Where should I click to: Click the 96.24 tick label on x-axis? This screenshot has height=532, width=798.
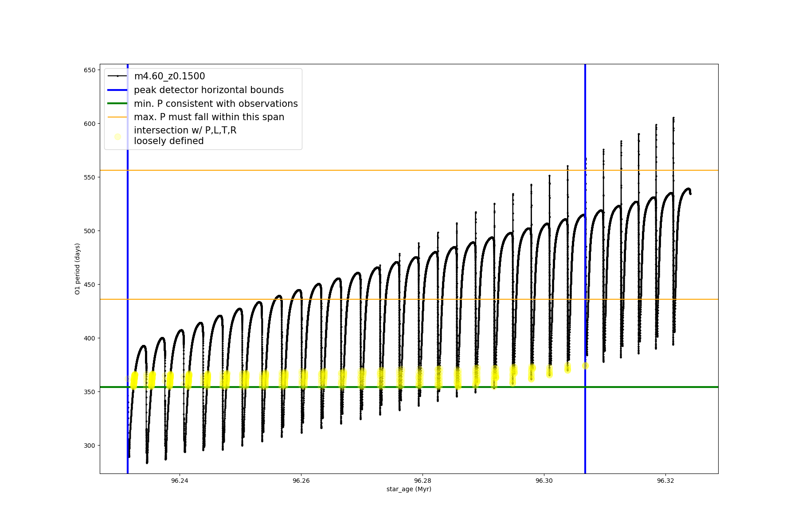tap(179, 481)
